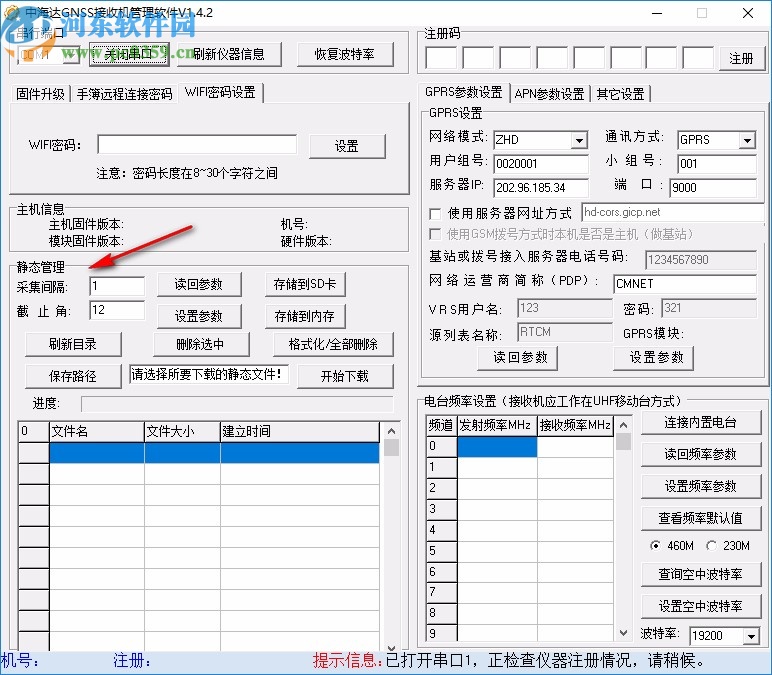
Task: Click the download progress bar
Action: pyautogui.click(x=237, y=404)
